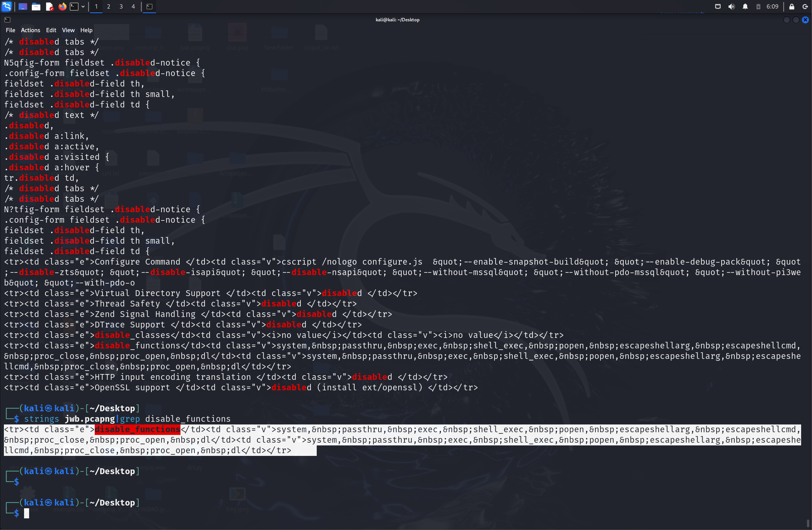Open a new terminal from the panel launcher
812x530 pixels.
(x=74, y=7)
